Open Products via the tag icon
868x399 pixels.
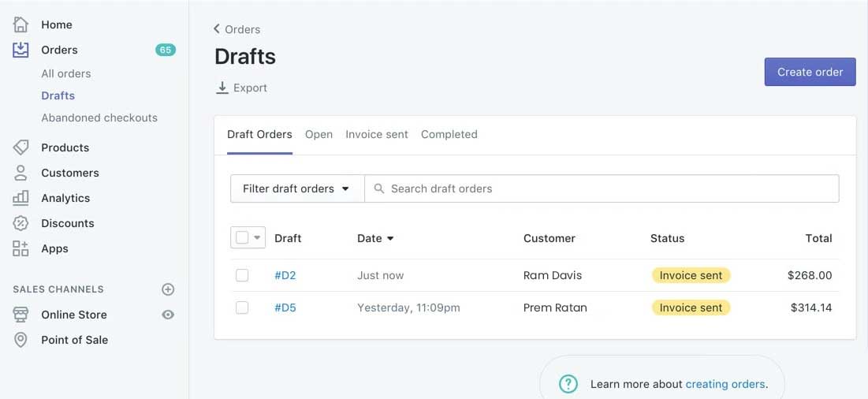(x=21, y=147)
